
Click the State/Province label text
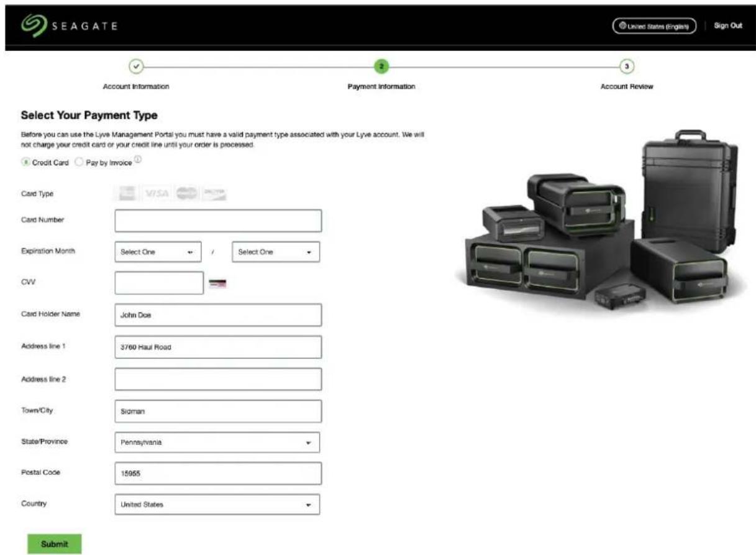point(45,442)
